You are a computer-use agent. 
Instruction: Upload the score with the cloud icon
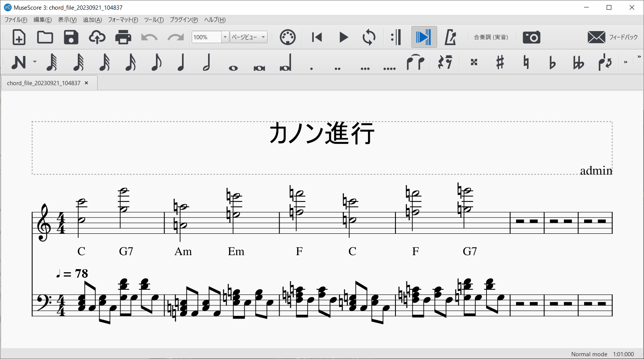[97, 37]
